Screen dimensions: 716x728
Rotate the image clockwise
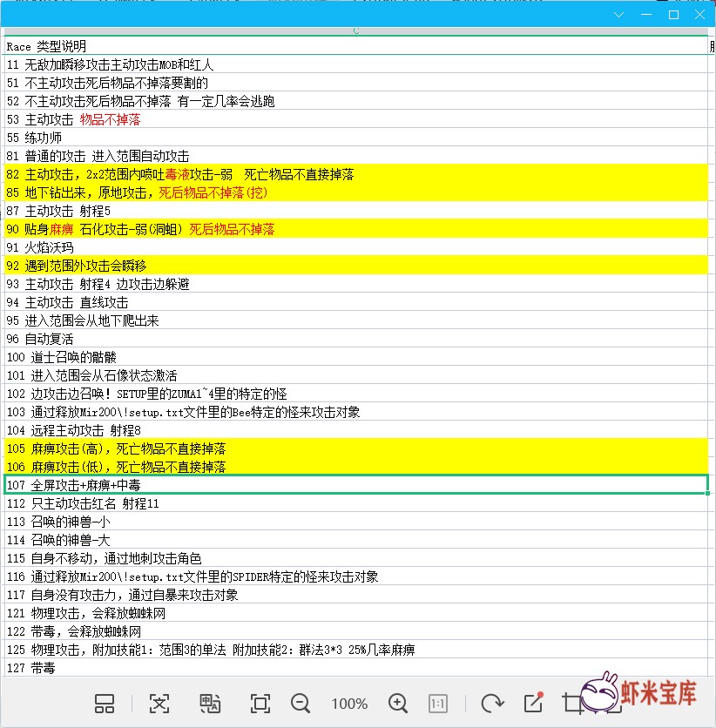tap(492, 704)
